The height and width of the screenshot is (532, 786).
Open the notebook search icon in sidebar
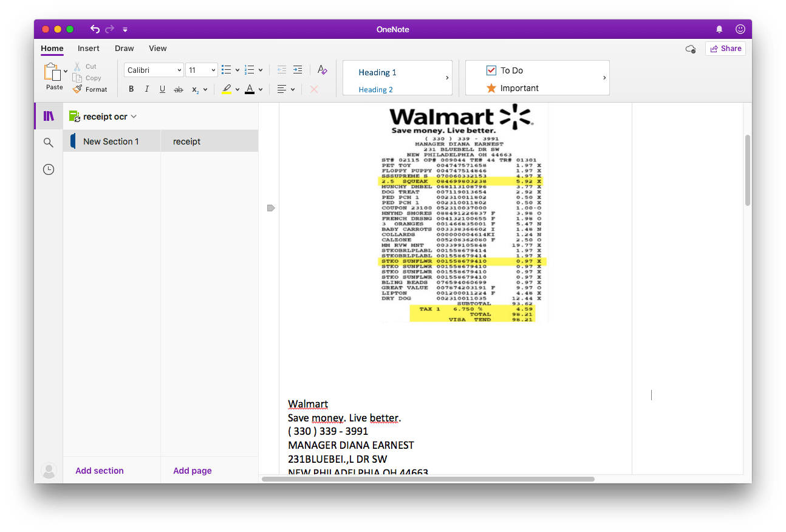(49, 143)
